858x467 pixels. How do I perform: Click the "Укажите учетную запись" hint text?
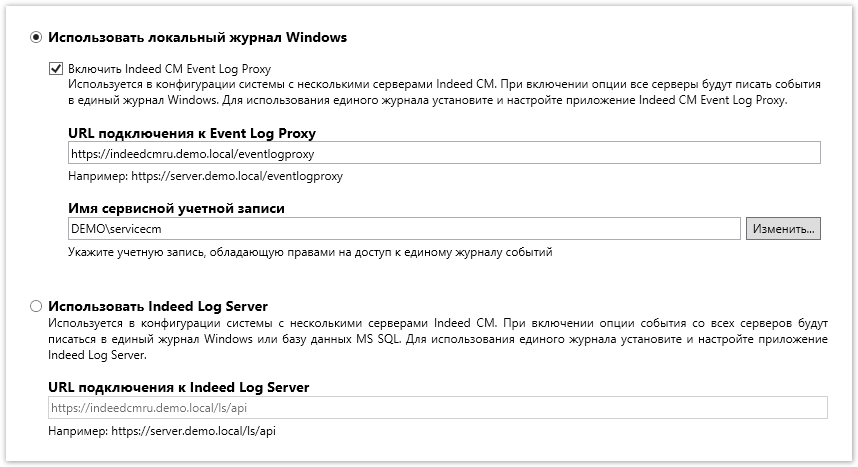pos(310,253)
